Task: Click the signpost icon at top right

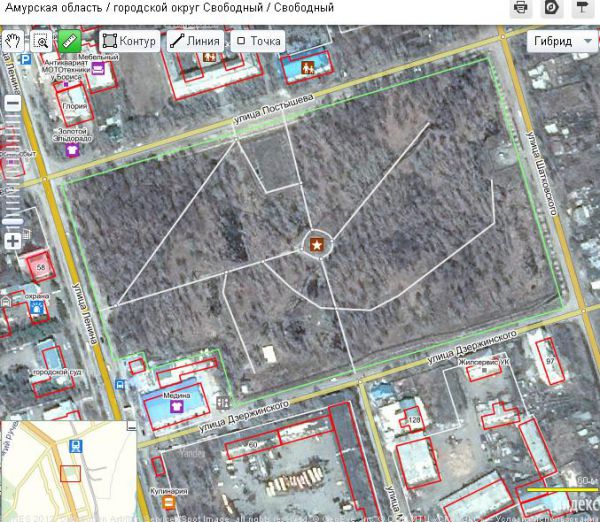Action: point(583,8)
